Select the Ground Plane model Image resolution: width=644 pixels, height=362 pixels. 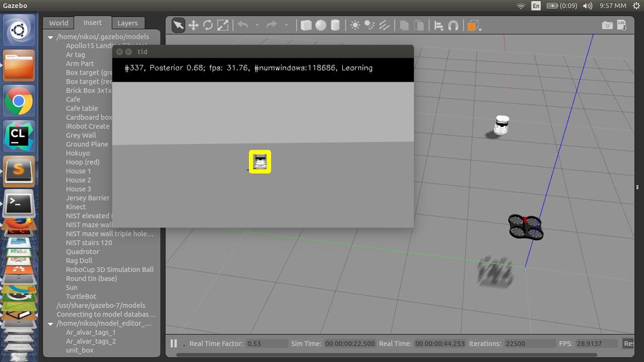pyautogui.click(x=87, y=144)
